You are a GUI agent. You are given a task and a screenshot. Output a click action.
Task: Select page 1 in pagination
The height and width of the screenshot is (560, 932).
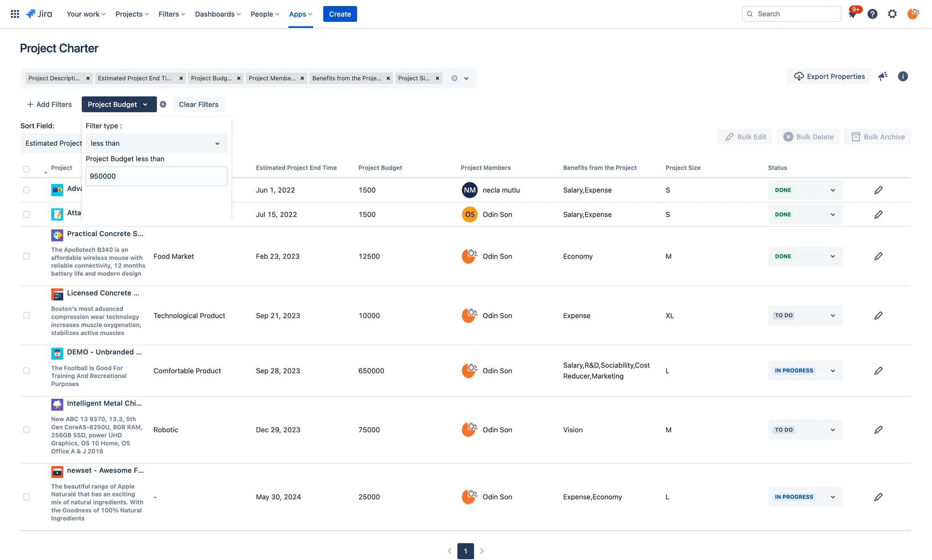(x=466, y=551)
